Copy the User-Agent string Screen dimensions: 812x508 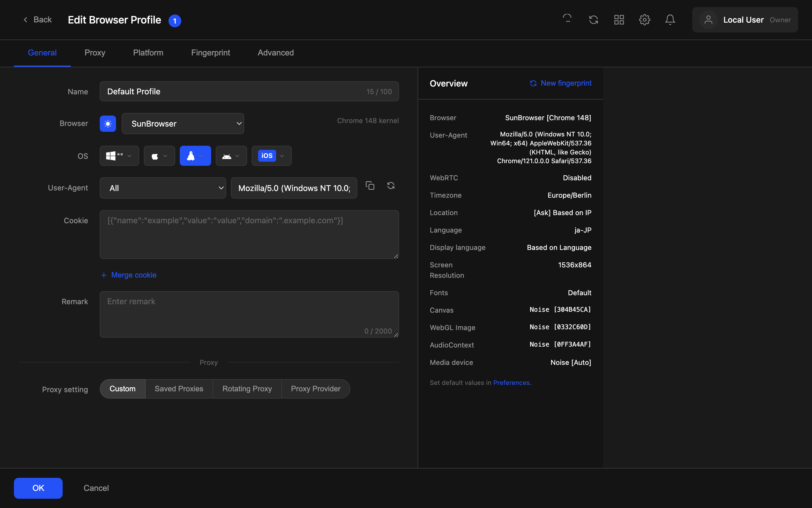coord(370,185)
